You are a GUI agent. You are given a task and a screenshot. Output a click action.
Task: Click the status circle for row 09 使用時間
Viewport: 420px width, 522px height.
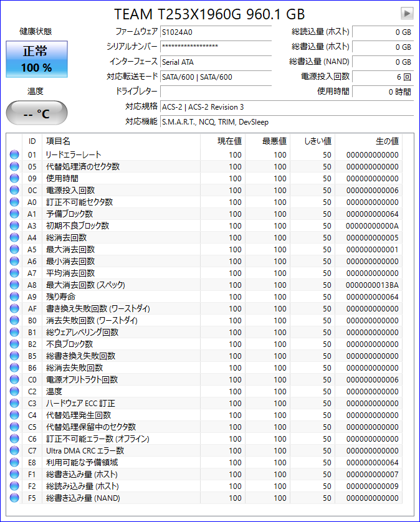click(14, 178)
